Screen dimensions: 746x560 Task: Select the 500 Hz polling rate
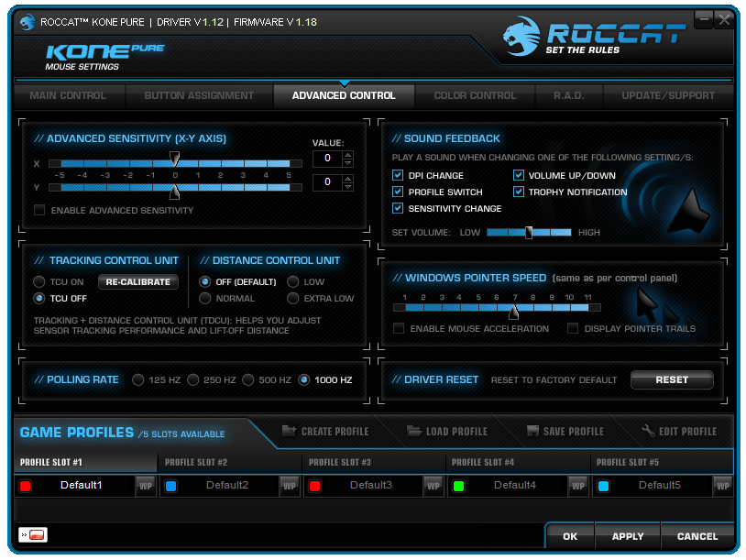[248, 380]
